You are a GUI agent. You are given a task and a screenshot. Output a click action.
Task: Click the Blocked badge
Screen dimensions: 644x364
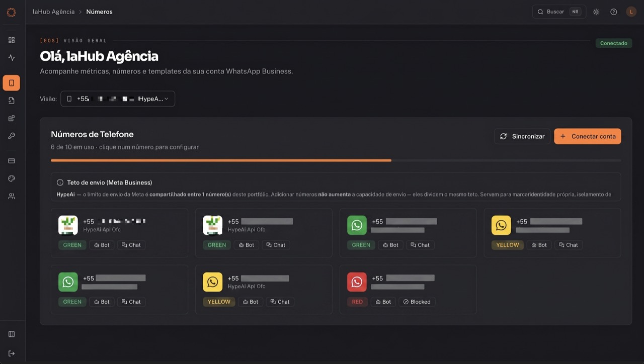(417, 302)
